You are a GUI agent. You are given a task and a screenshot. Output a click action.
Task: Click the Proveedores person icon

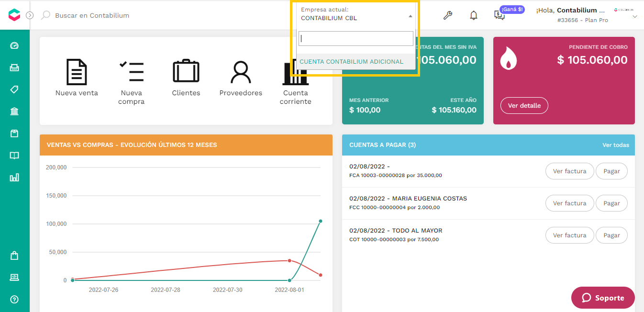(x=241, y=72)
